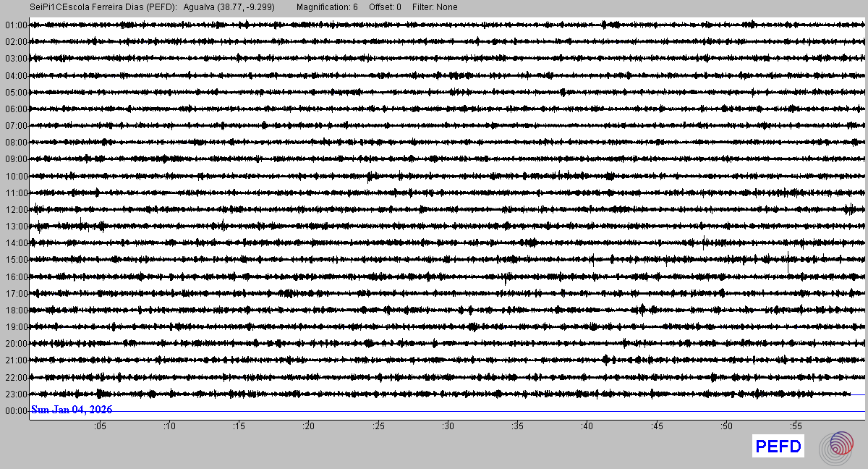The image size is (868, 469).
Task: Select the 07:00 hour trace label
Action: coord(15,126)
